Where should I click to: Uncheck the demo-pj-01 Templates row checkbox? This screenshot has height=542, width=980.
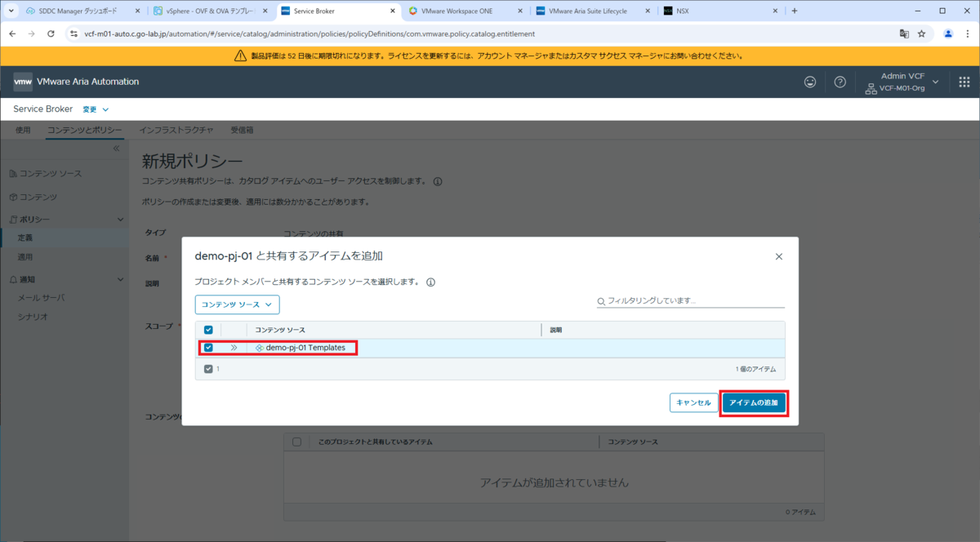tap(208, 348)
